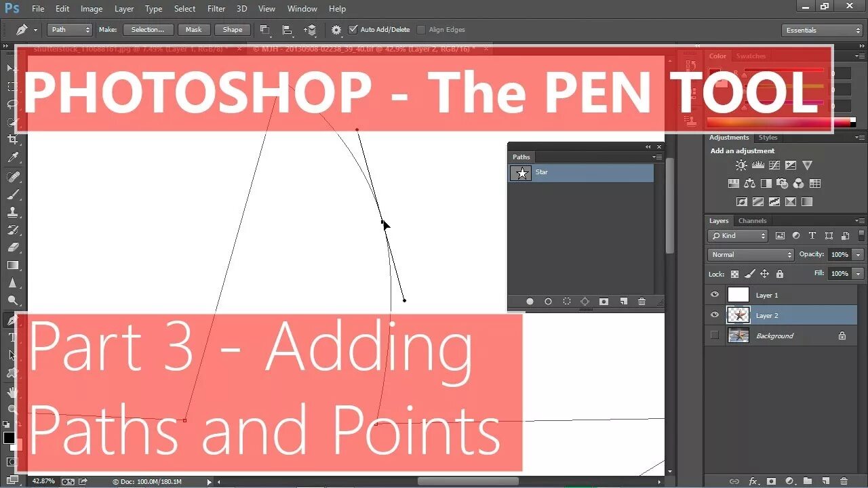Create a new group in Layers panel
The image size is (868, 488).
click(x=808, y=481)
